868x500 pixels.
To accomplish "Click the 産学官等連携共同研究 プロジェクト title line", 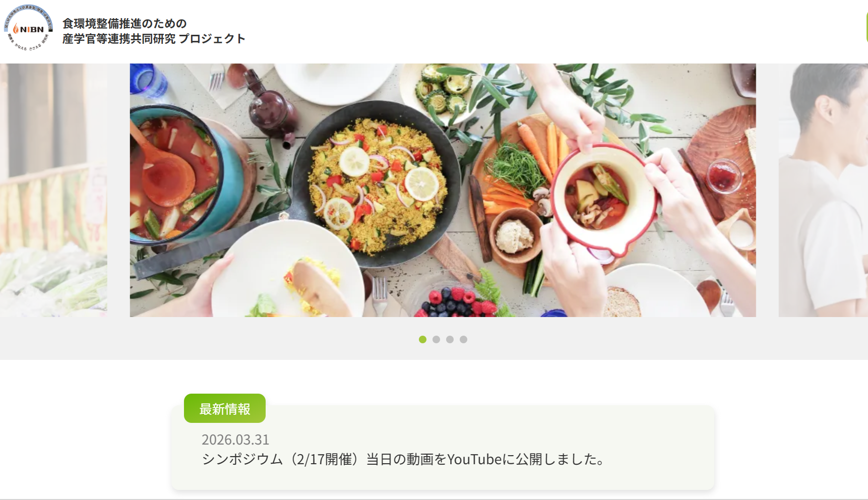I will (154, 38).
